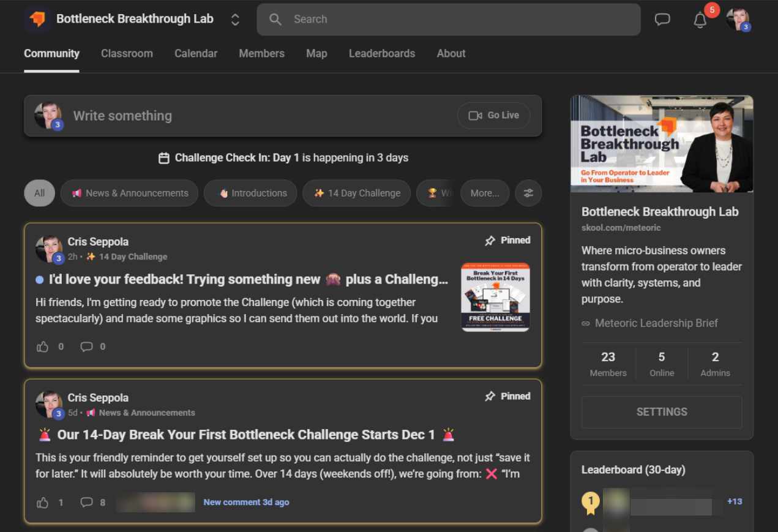Open the Calendar tab
The image size is (778, 532).
(x=196, y=53)
